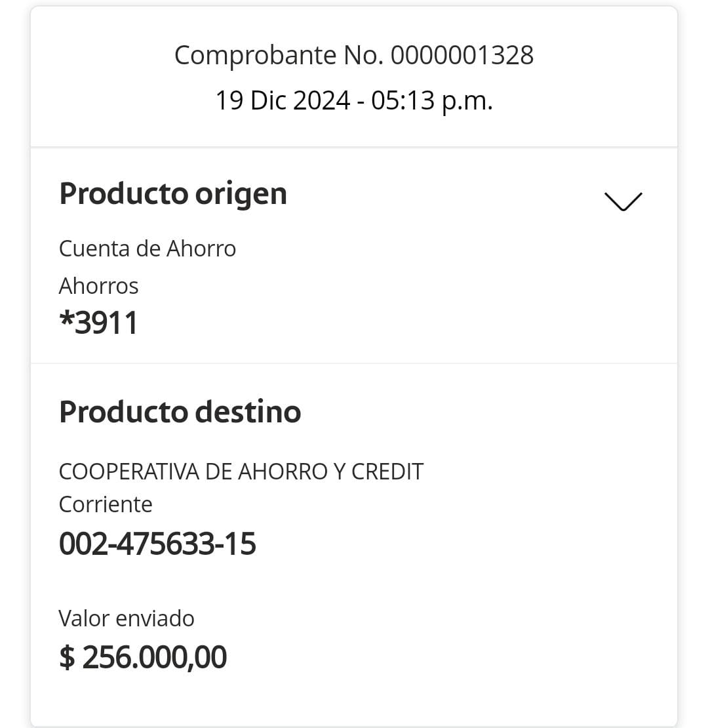This screenshot has width=708, height=728.
Task: Click the dollar sign before the amount
Action: tap(67, 657)
